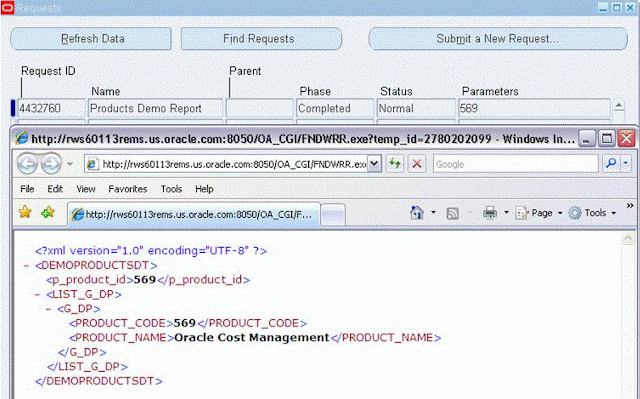The height and width of the screenshot is (399, 640).
Task: Click the Home page icon
Action: click(417, 213)
